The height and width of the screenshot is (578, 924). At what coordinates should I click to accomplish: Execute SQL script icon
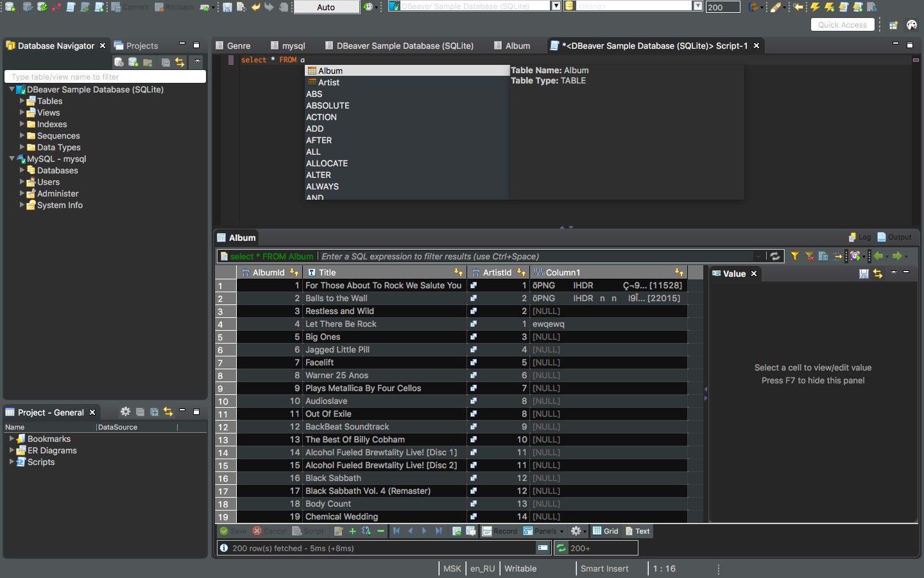click(x=843, y=7)
